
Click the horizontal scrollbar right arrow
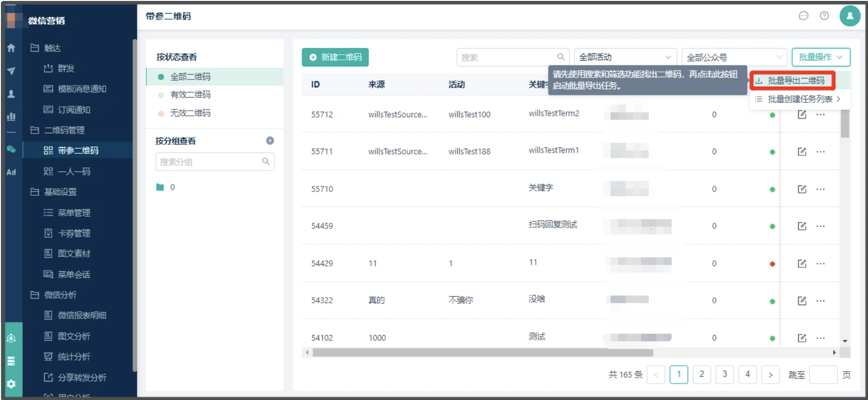pos(834,353)
